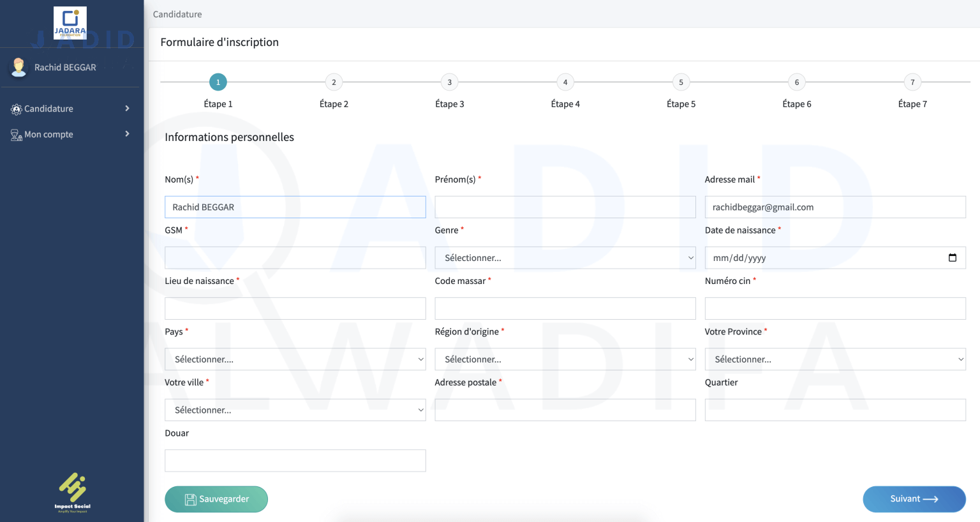
Task: Focus the Adresse postale input field
Action: [565, 410]
